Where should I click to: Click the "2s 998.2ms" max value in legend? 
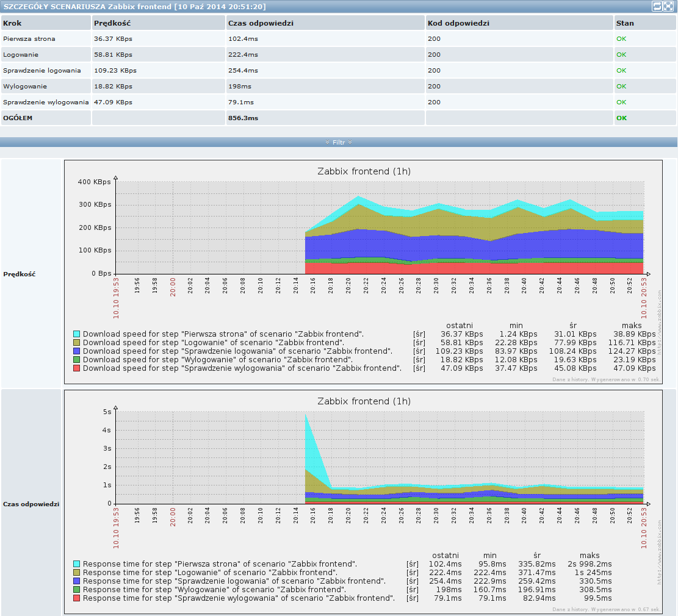(x=590, y=564)
